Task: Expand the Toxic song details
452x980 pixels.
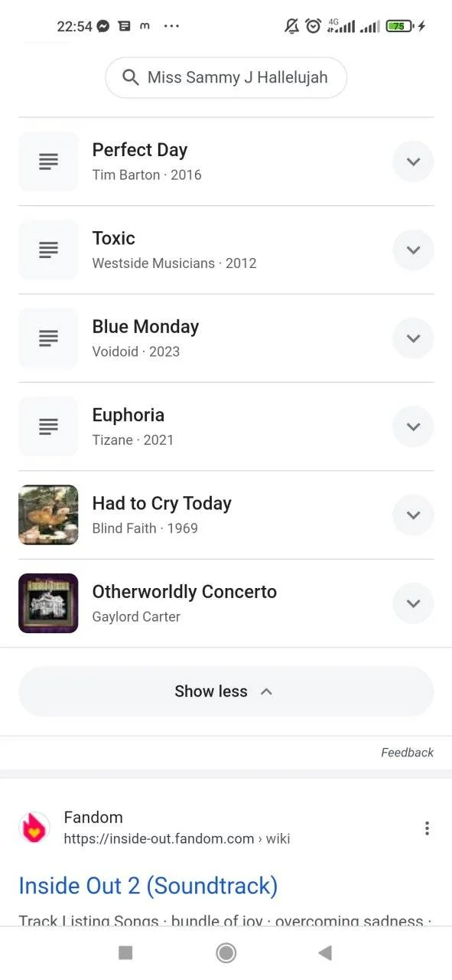Action: tap(413, 250)
